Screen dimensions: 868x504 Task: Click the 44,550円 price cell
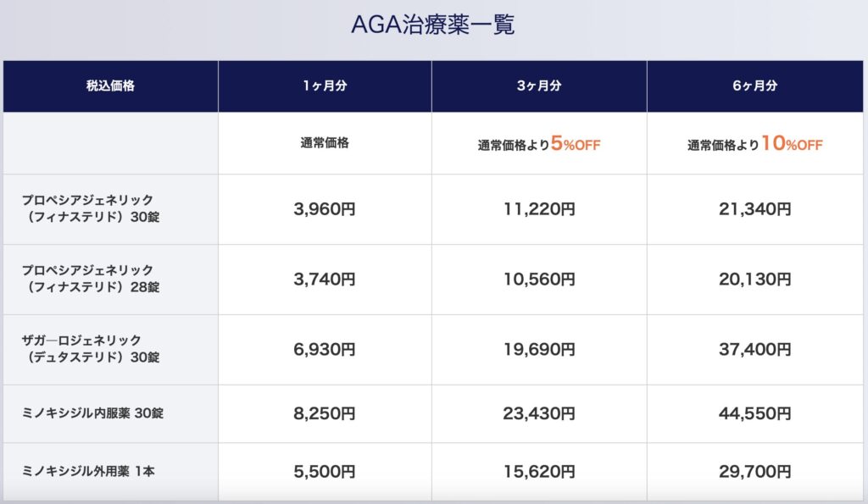(x=755, y=414)
